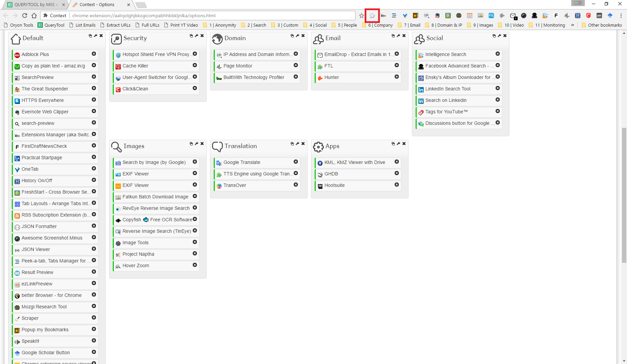627x364 pixels.
Task: Click the Intelligence Search extension entry
Action: coord(459,54)
